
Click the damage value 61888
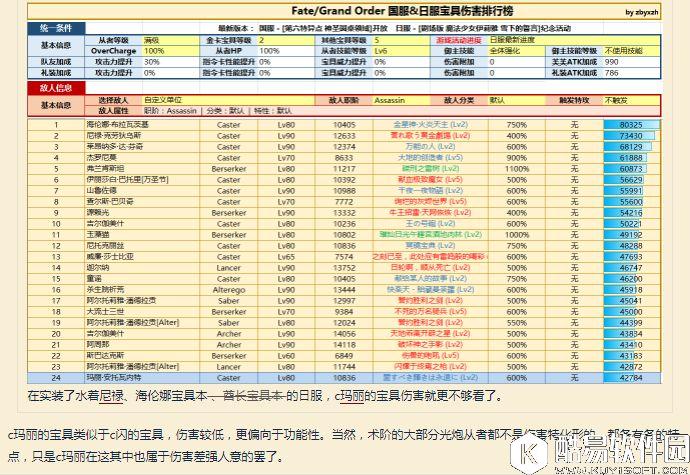pyautogui.click(x=631, y=158)
